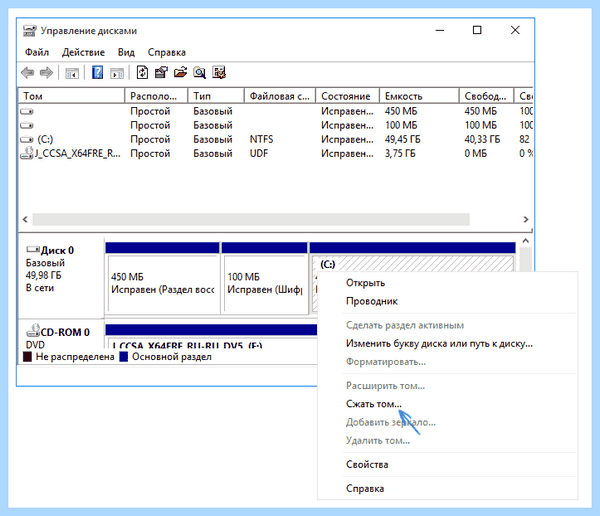Click UDF cell in the DVD row

pos(259,153)
